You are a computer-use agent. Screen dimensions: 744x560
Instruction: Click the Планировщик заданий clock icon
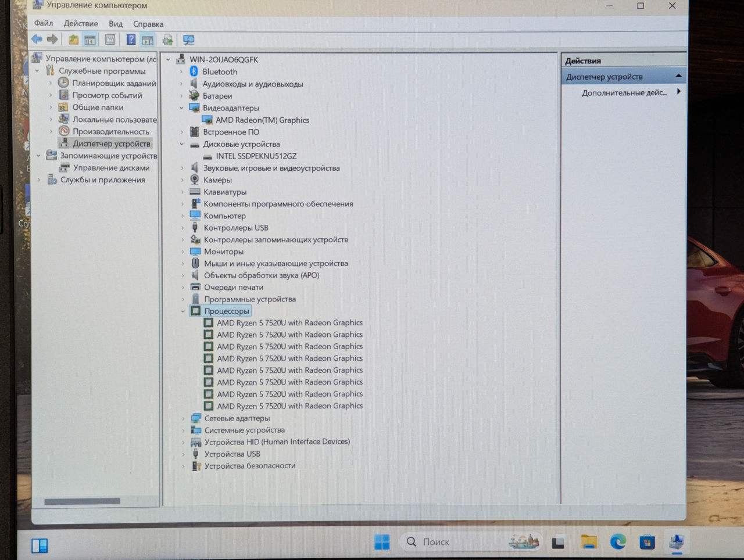63,82
